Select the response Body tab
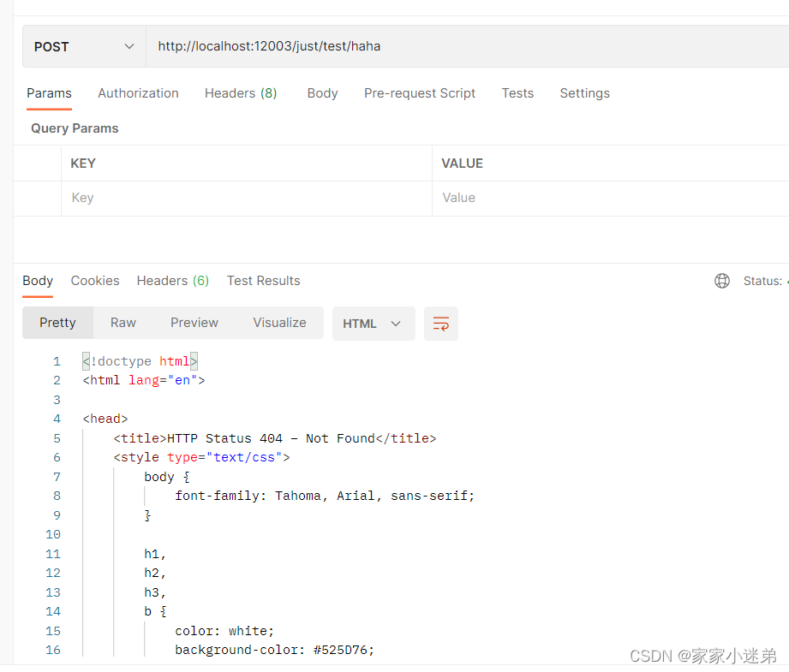This screenshot has width=789, height=672. (38, 281)
